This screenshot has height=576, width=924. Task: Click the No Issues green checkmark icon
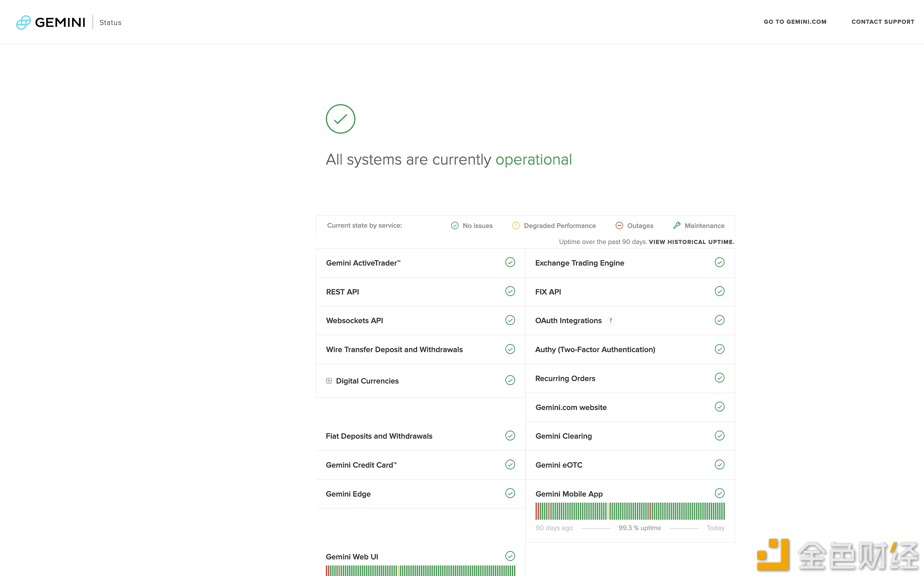(454, 225)
